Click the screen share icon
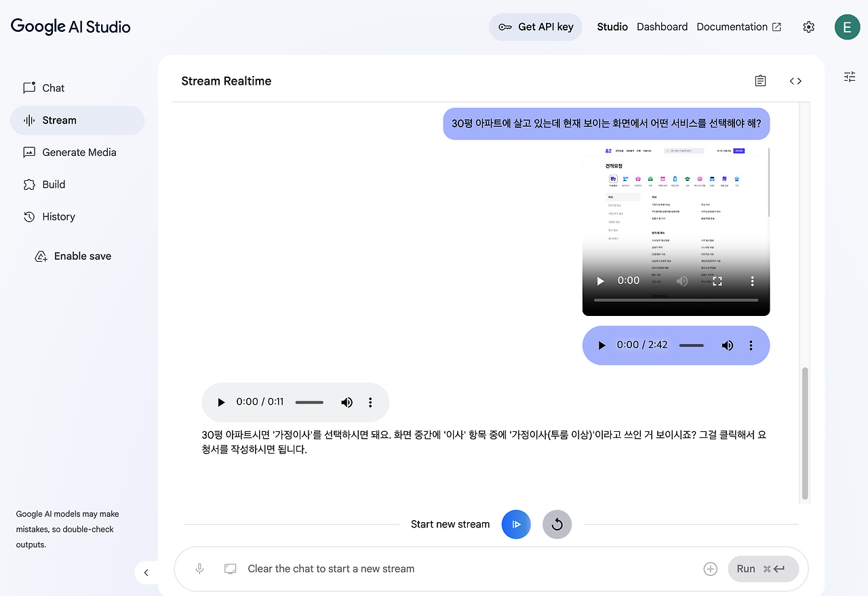This screenshot has height=596, width=868. 231,569
